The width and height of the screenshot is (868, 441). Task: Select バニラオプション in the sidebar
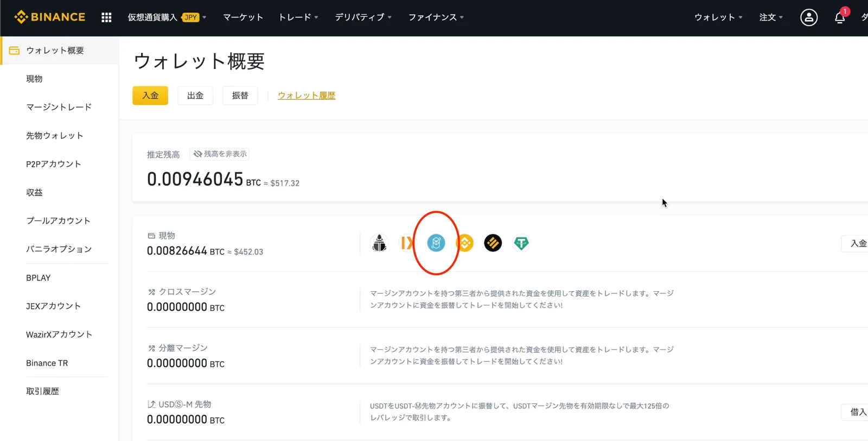tap(60, 249)
